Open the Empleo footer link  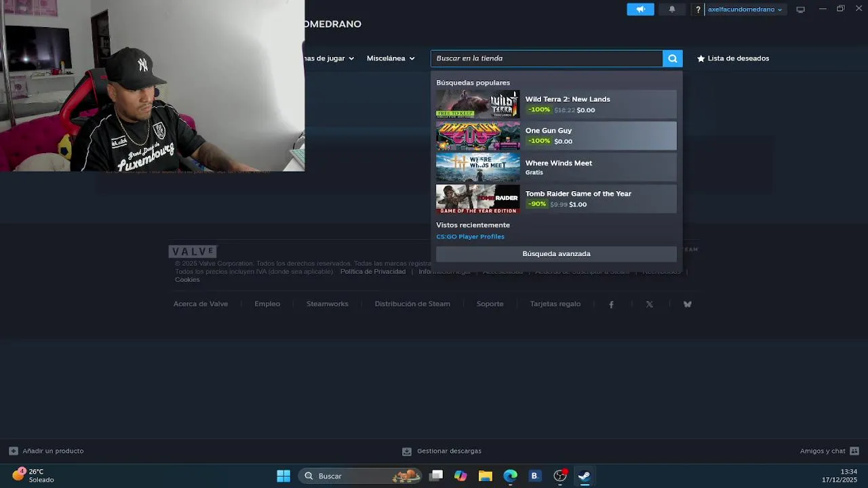coord(267,304)
